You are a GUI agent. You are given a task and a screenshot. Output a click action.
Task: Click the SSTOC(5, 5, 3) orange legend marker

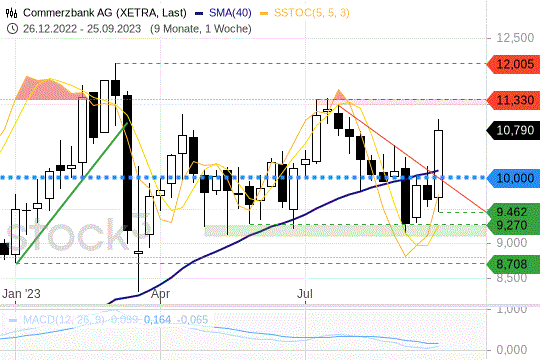point(264,13)
